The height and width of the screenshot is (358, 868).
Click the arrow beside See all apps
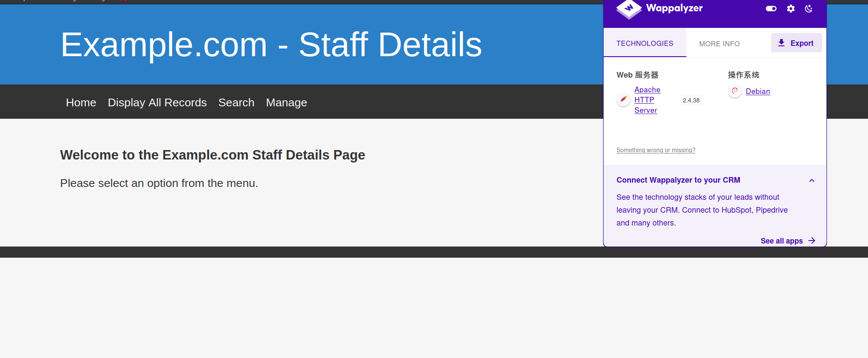pyautogui.click(x=811, y=241)
